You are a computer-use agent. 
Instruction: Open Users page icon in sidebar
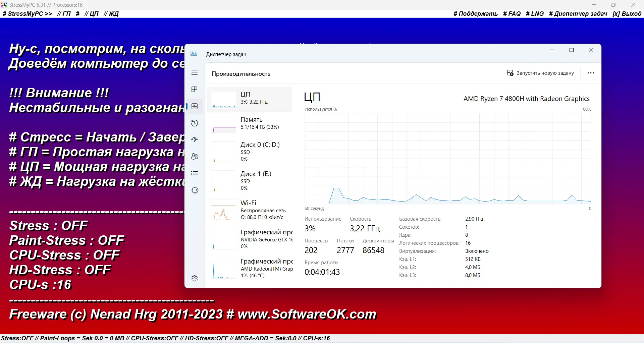(x=195, y=157)
